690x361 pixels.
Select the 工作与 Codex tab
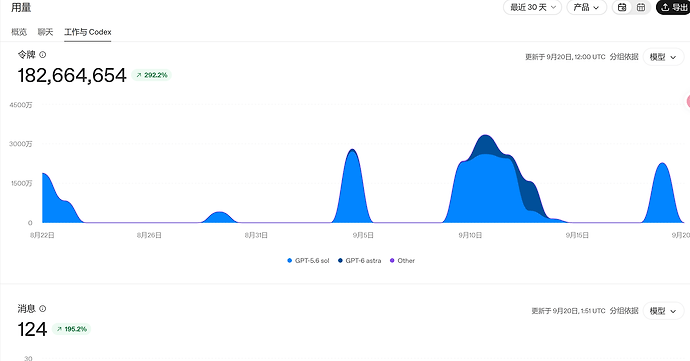[x=88, y=32]
